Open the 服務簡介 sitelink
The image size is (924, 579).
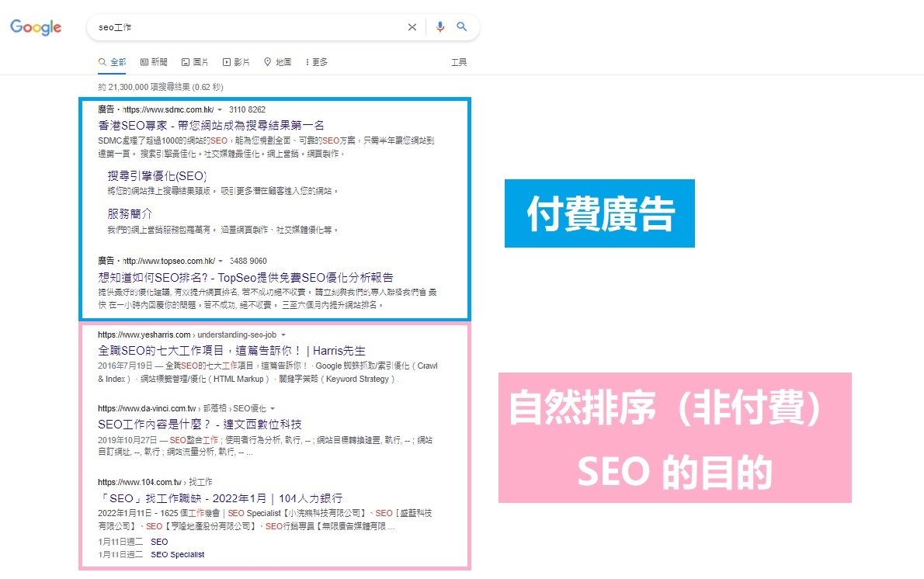click(x=130, y=213)
